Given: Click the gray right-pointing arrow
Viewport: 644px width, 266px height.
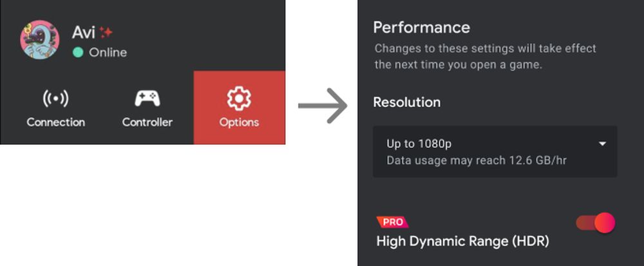Looking at the screenshot, I should pyautogui.click(x=323, y=106).
